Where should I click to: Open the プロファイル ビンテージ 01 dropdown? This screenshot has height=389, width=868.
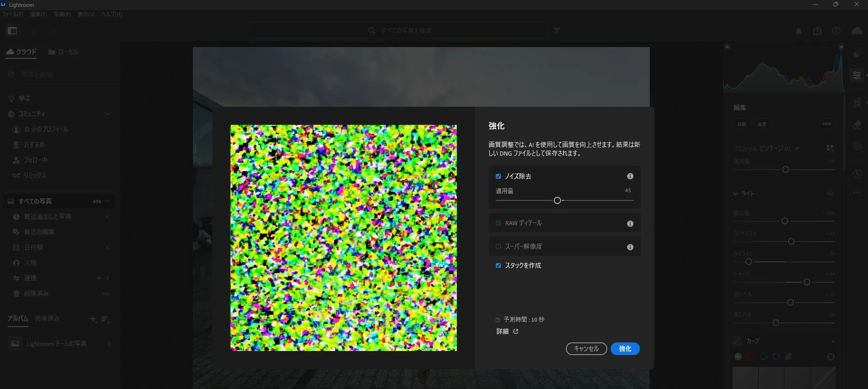(x=779, y=148)
